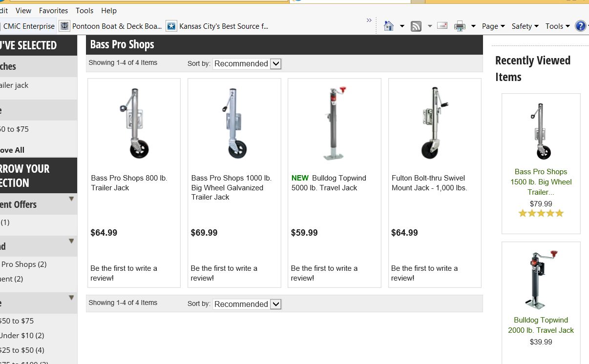Open Fulton Bolt-thru Swivel Mount Jack link
Screen dimensions: 589x364
point(429,182)
